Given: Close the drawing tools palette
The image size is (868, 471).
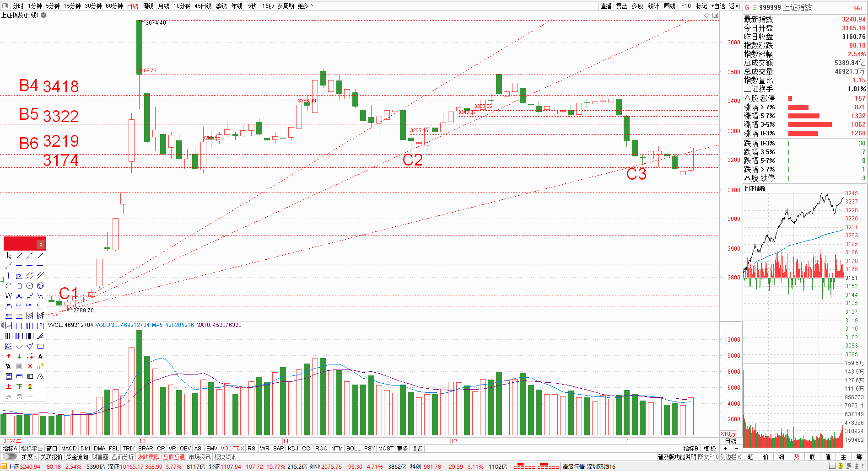Looking at the screenshot, I should pos(41,244).
